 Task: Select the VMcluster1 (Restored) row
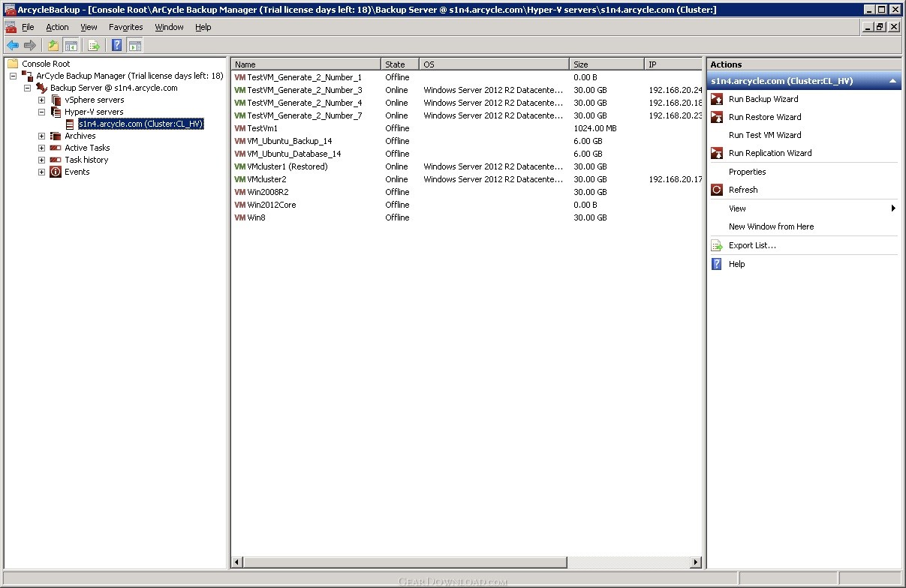pyautogui.click(x=467, y=166)
